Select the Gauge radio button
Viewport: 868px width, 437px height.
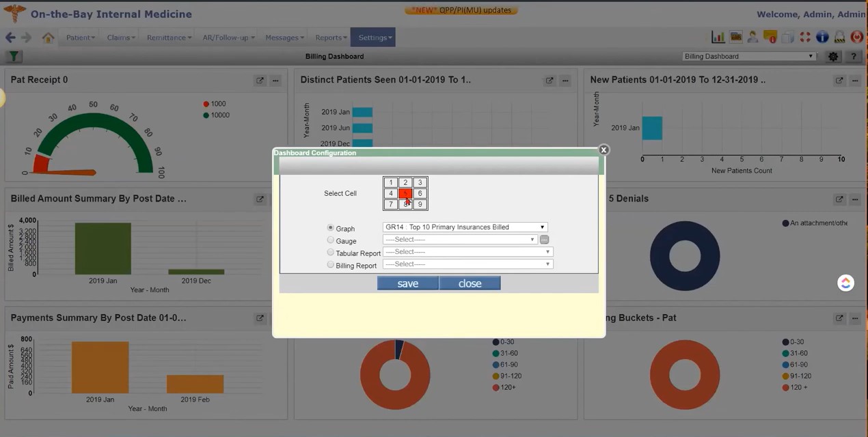tap(330, 240)
